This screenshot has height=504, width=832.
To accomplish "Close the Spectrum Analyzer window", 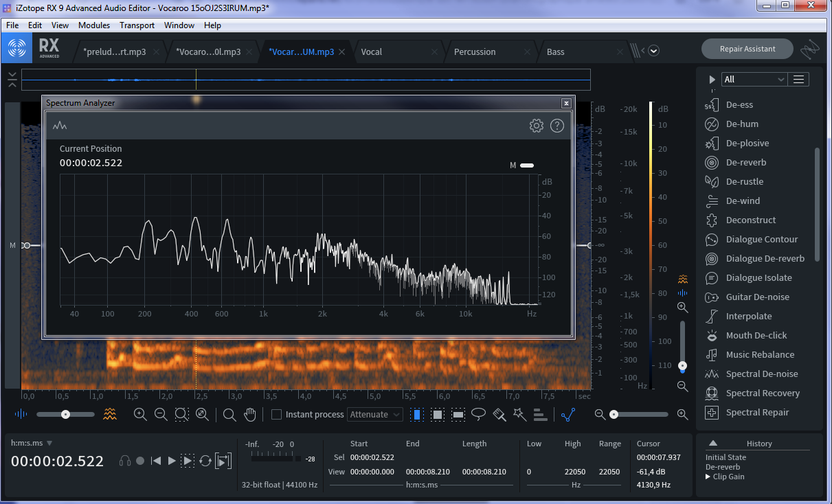I will [x=566, y=103].
